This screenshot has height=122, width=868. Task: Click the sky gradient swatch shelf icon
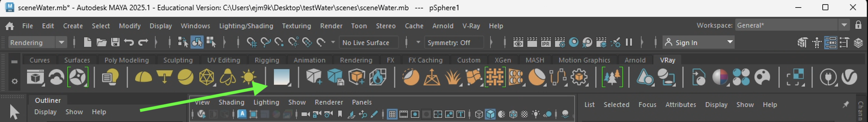coord(281,77)
